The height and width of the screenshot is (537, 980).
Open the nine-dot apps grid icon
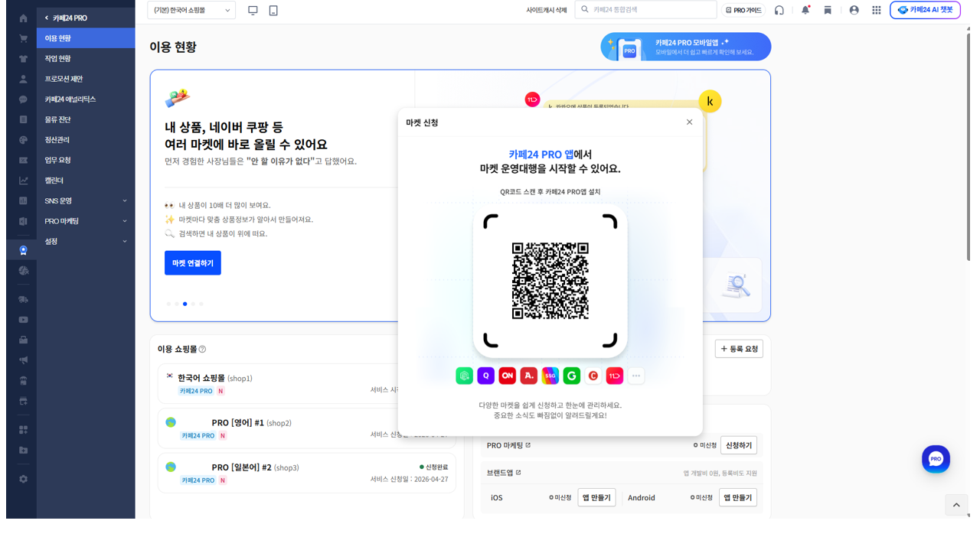point(877,10)
